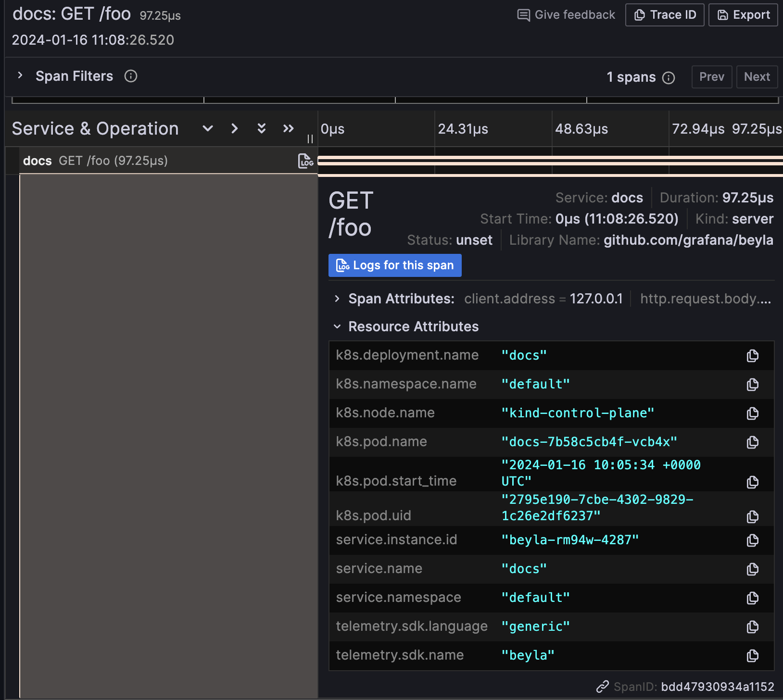This screenshot has height=700, width=783.
Task: Open logs icon on the GET /foo span row
Action: [305, 161]
